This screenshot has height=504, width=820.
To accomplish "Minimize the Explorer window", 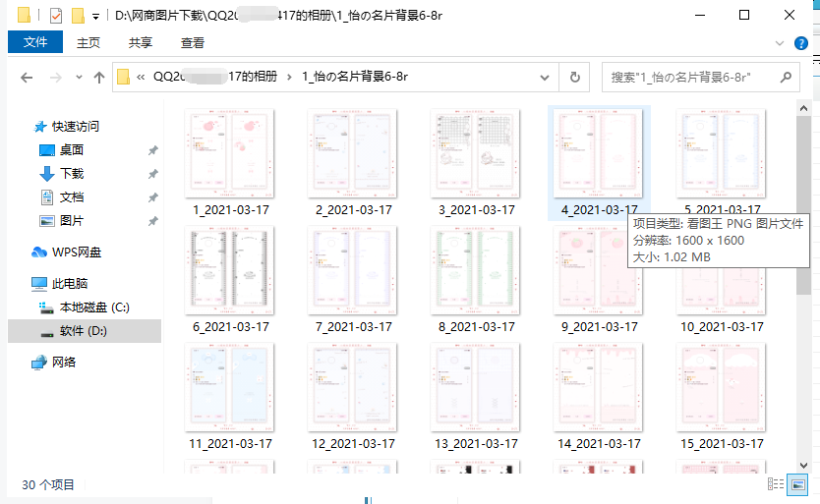I will [700, 15].
